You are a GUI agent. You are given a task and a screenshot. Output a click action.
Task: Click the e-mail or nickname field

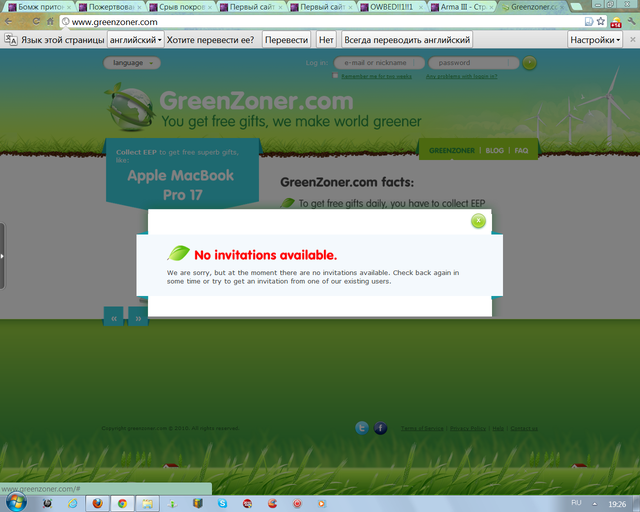point(379,63)
